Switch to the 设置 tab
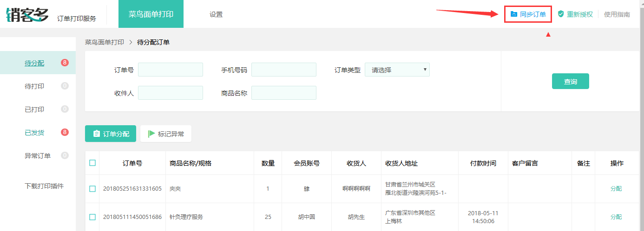This screenshot has height=231, width=644. 216,14
